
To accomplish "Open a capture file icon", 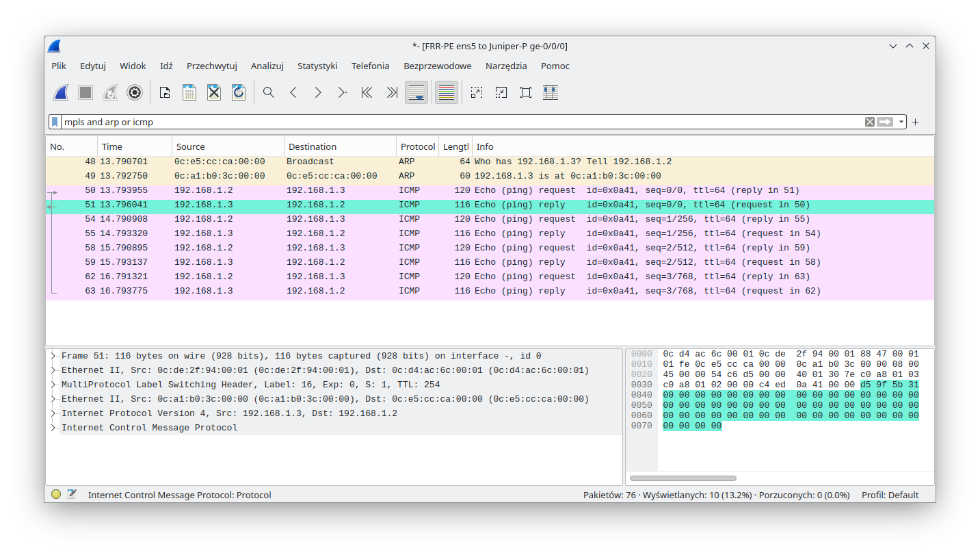I will click(x=165, y=92).
